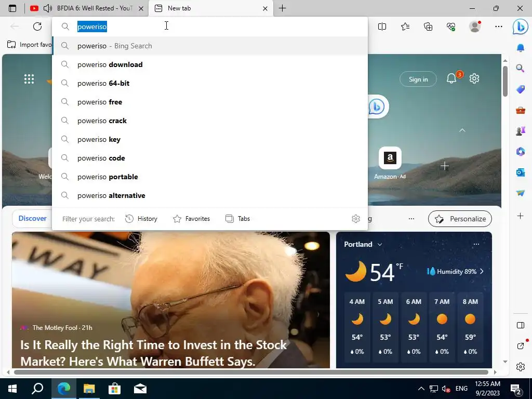Add a quick link site with plus

(445, 166)
